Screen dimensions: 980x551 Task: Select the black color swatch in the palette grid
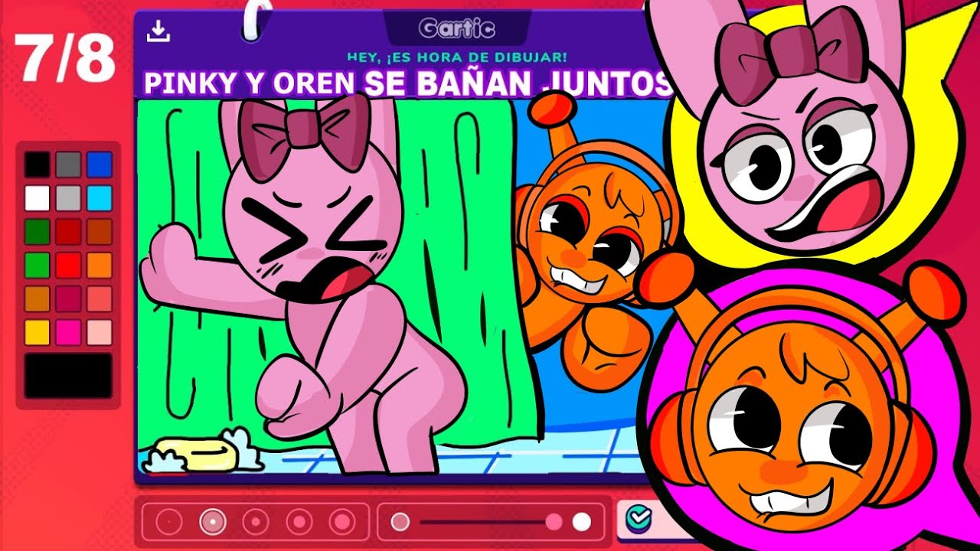[x=37, y=164]
